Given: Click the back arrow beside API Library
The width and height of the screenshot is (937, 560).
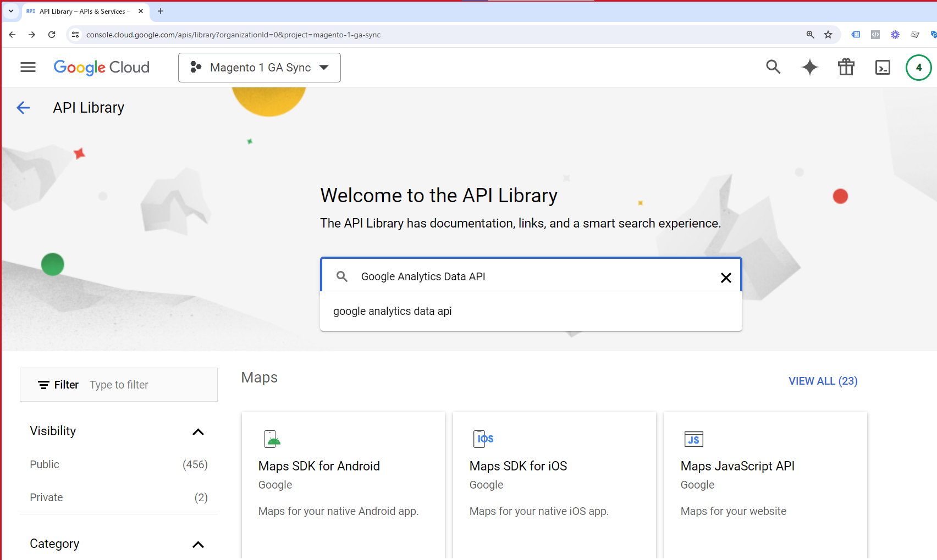Looking at the screenshot, I should pyautogui.click(x=23, y=108).
